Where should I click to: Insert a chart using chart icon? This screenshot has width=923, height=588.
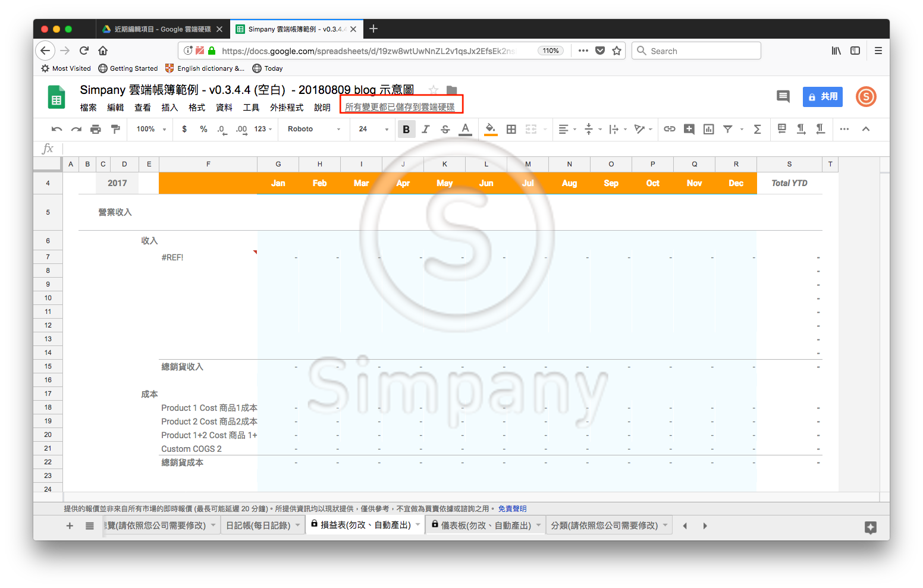click(708, 129)
